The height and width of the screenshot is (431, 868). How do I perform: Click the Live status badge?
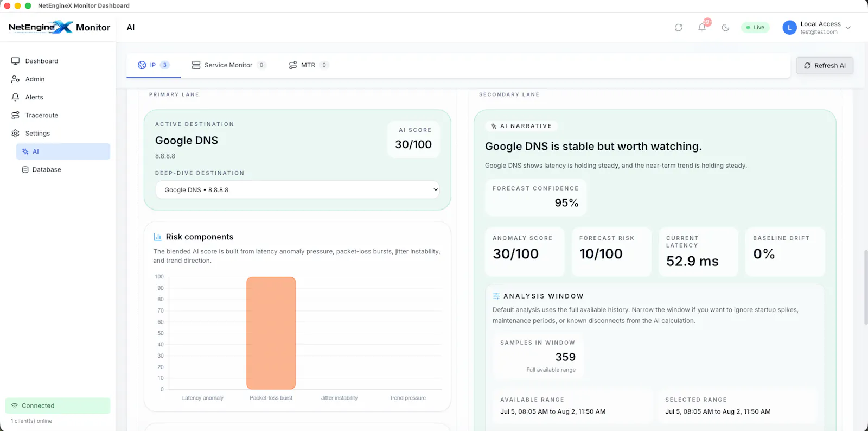(x=755, y=28)
